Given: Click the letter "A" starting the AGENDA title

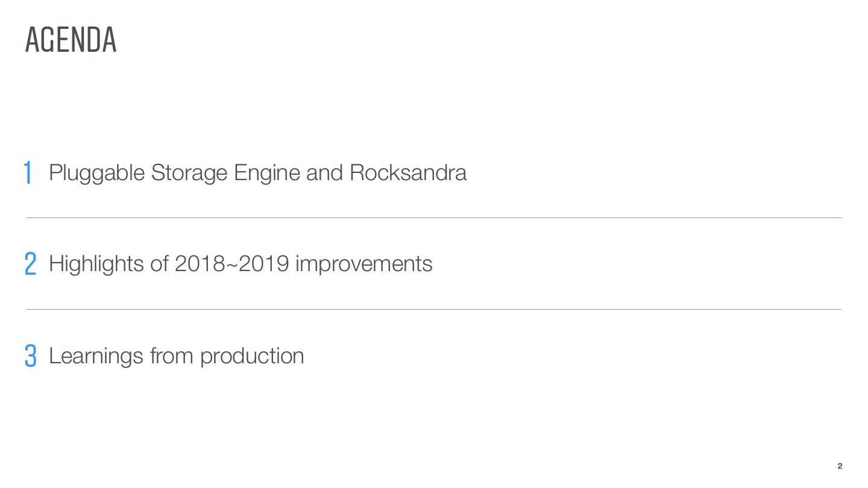Looking at the screenshot, I should coord(32,40).
